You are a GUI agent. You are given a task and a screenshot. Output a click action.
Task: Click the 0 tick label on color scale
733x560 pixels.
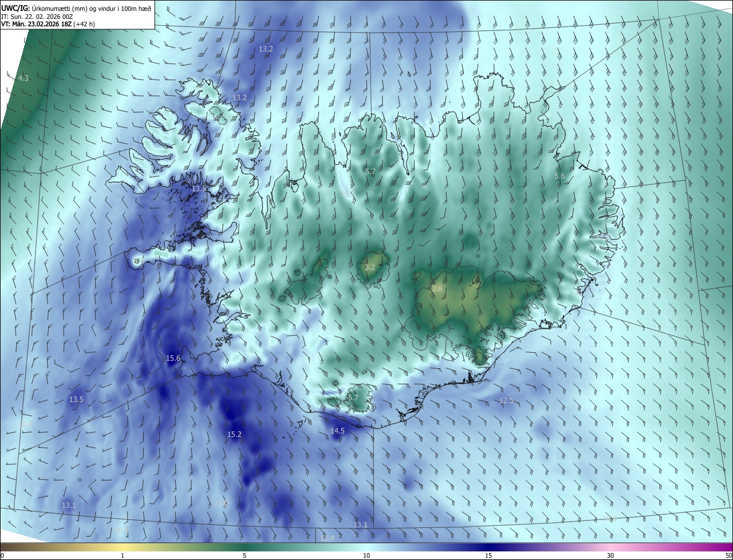point(2,555)
